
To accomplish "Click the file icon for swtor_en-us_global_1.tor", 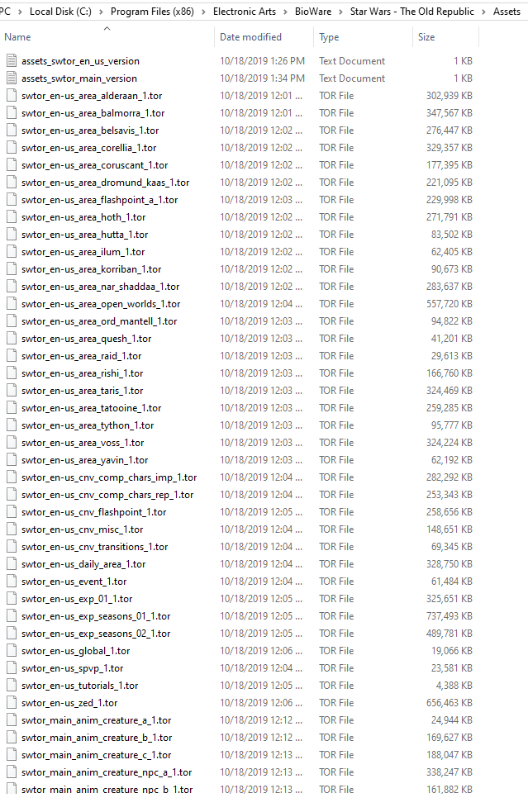I will [x=12, y=651].
